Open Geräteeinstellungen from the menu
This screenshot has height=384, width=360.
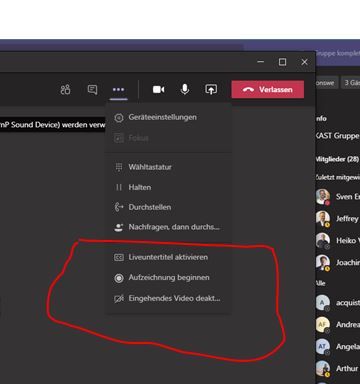(168, 117)
